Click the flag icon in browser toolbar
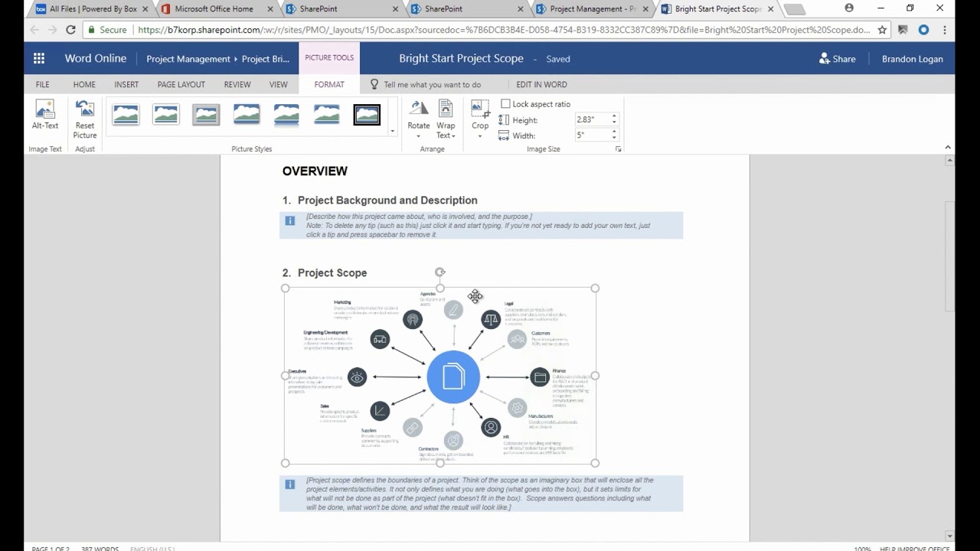This screenshot has width=980, height=551. click(x=903, y=28)
